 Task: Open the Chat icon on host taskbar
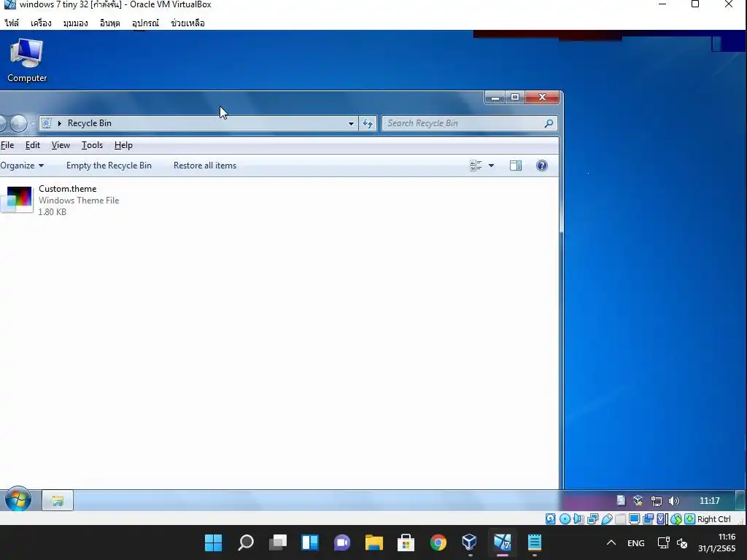[342, 542]
